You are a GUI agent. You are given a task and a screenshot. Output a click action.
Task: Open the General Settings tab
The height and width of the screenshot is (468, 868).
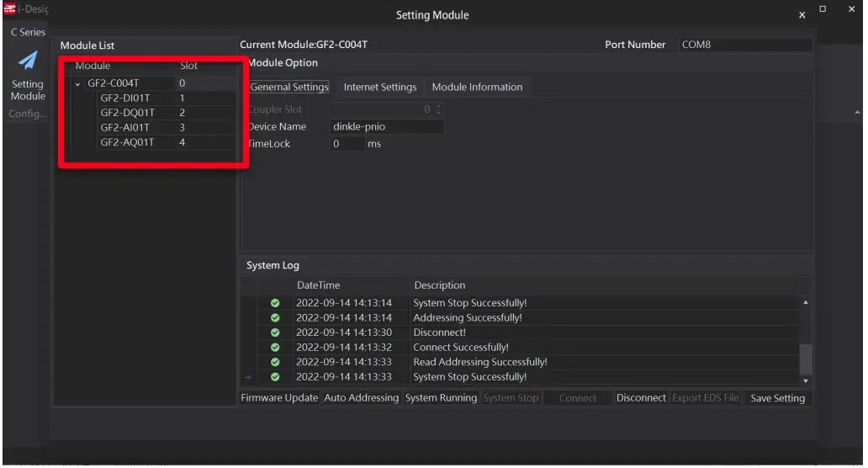tap(289, 87)
